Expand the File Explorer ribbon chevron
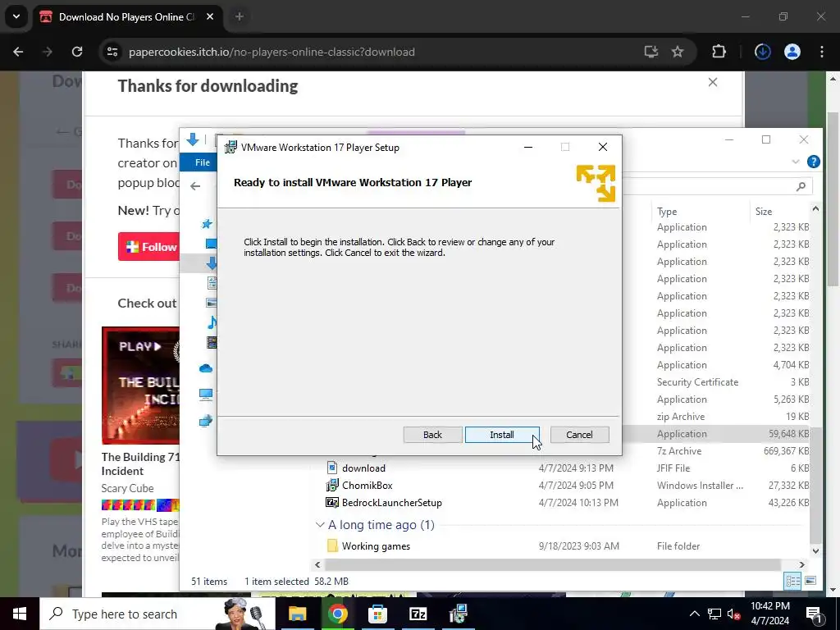 pyautogui.click(x=796, y=162)
